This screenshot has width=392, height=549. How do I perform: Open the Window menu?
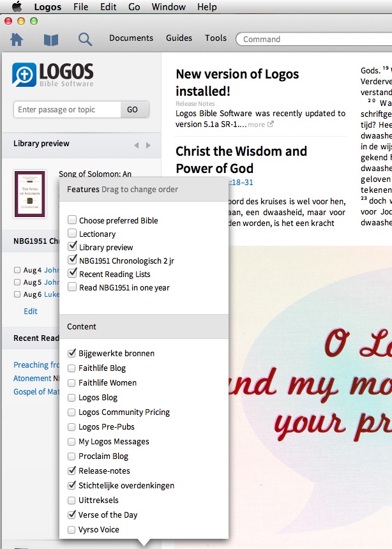169,7
